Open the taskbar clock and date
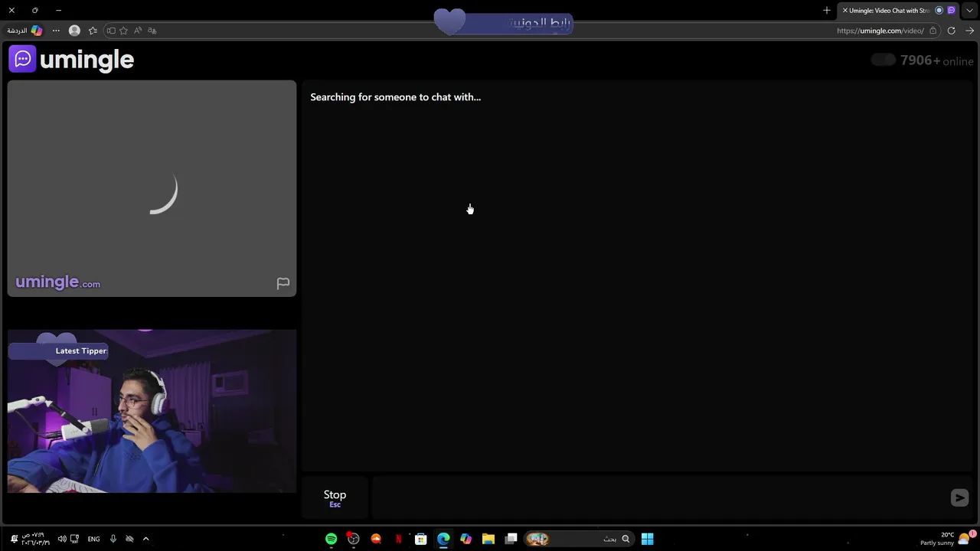This screenshot has height=551, width=980. [35, 539]
